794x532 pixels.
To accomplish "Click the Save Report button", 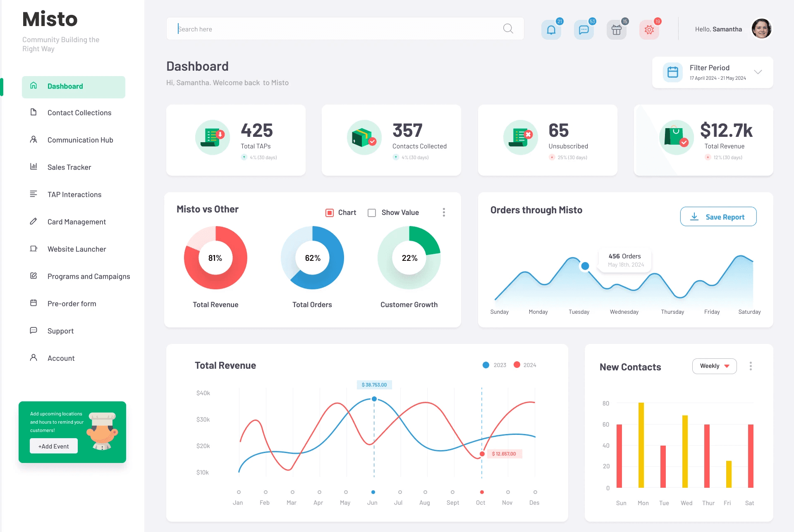I will point(718,217).
